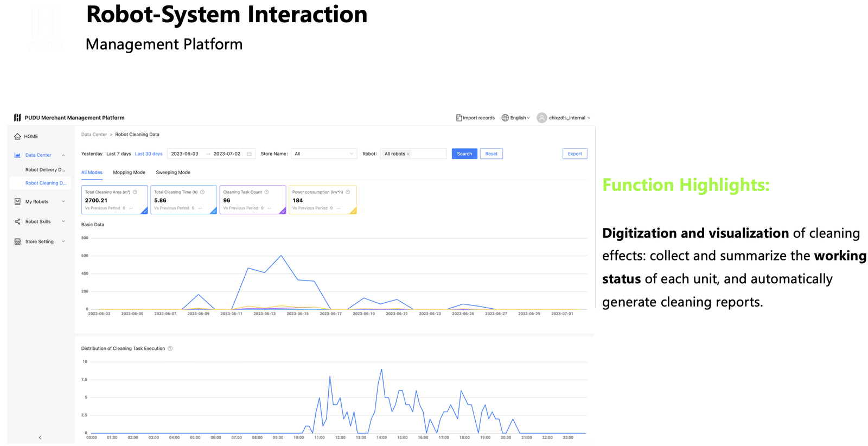
Task: Click Robot Cleaning Data in the breadcrumb
Action: pos(137,135)
